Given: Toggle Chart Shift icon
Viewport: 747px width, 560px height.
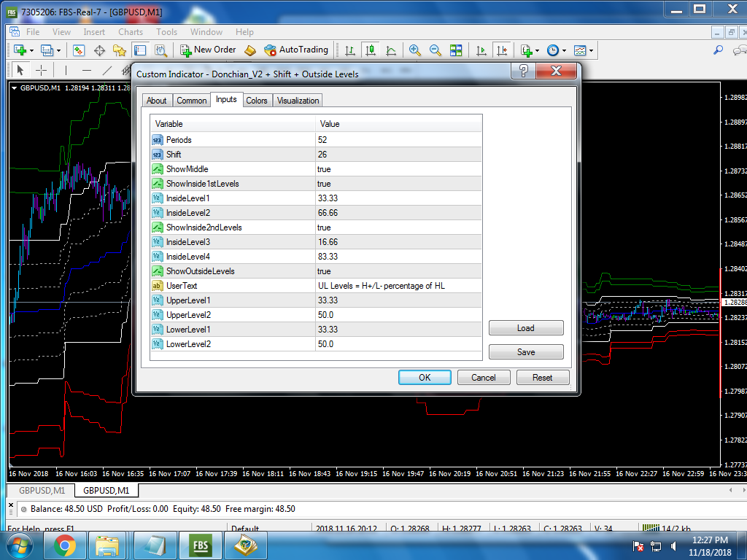Looking at the screenshot, I should point(502,50).
